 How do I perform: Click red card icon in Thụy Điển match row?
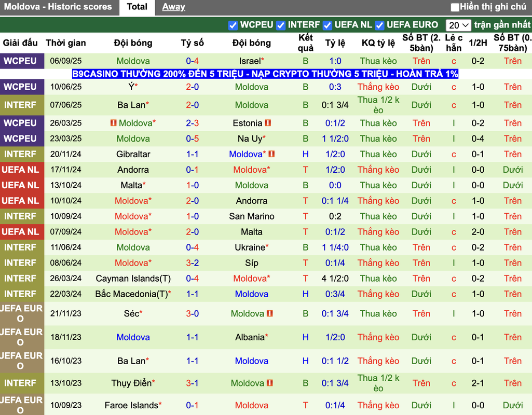[270, 383]
